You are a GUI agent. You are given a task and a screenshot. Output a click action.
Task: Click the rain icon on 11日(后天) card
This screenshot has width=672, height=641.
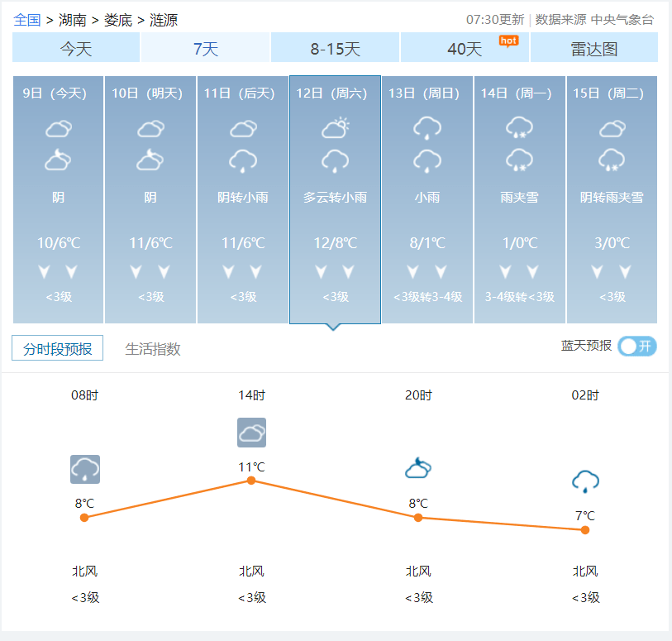(x=242, y=160)
